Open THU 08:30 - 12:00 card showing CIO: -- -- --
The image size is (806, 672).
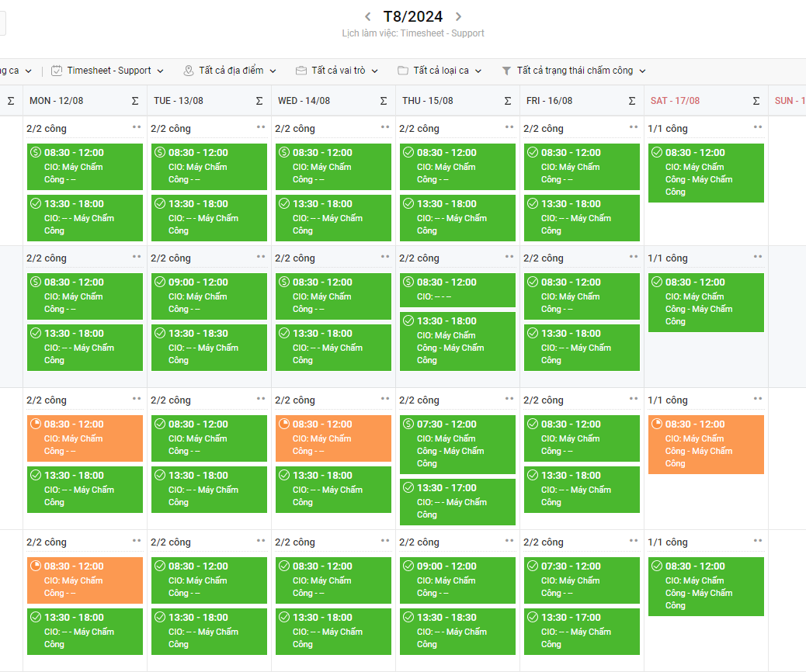(457, 289)
